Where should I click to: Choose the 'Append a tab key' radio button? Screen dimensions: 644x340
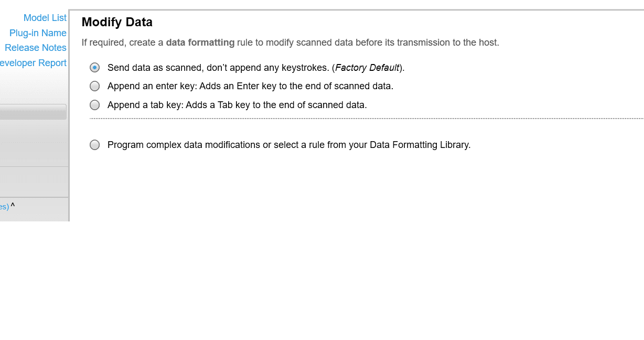point(94,105)
